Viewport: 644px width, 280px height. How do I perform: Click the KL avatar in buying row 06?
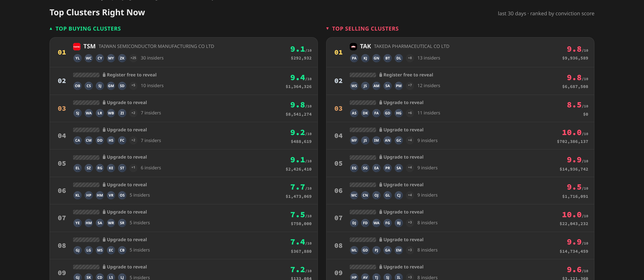click(x=77, y=195)
